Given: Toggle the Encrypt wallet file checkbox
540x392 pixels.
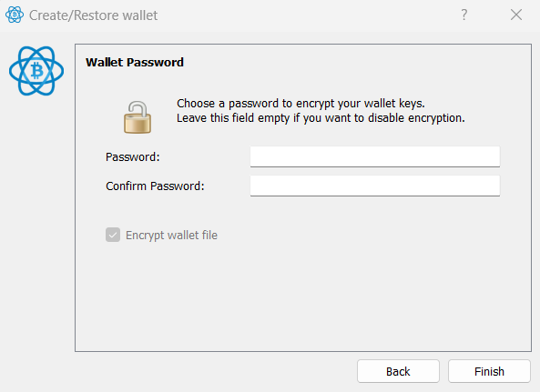Looking at the screenshot, I should tap(113, 235).
